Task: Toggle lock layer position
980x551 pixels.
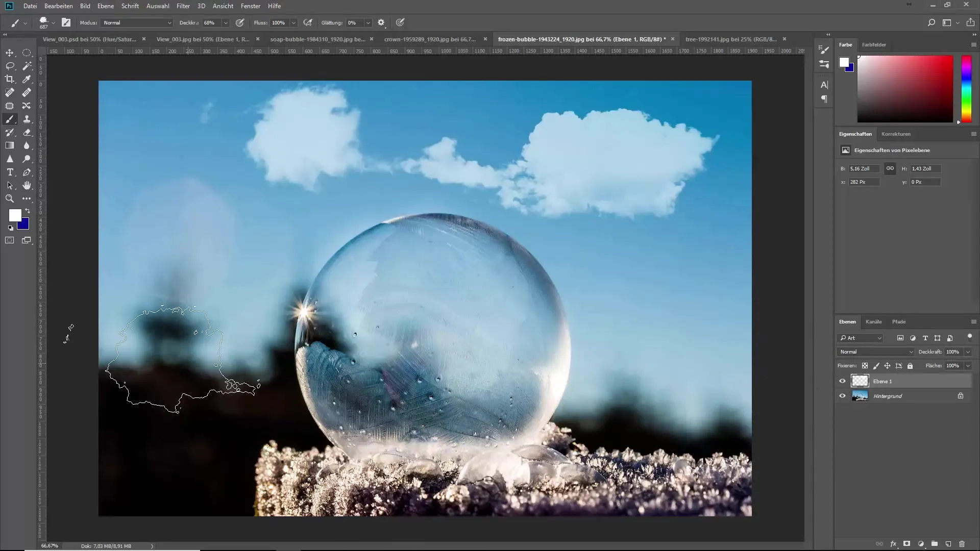Action: click(887, 366)
